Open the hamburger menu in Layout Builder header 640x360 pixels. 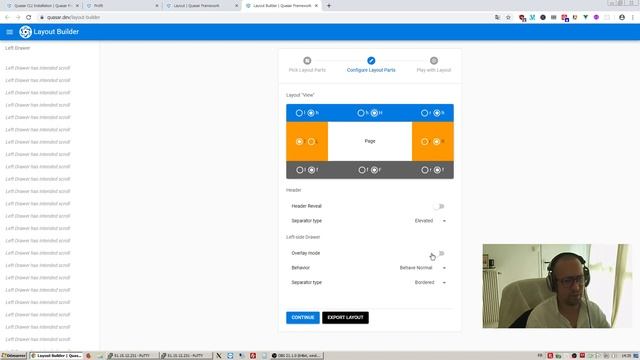tap(10, 32)
